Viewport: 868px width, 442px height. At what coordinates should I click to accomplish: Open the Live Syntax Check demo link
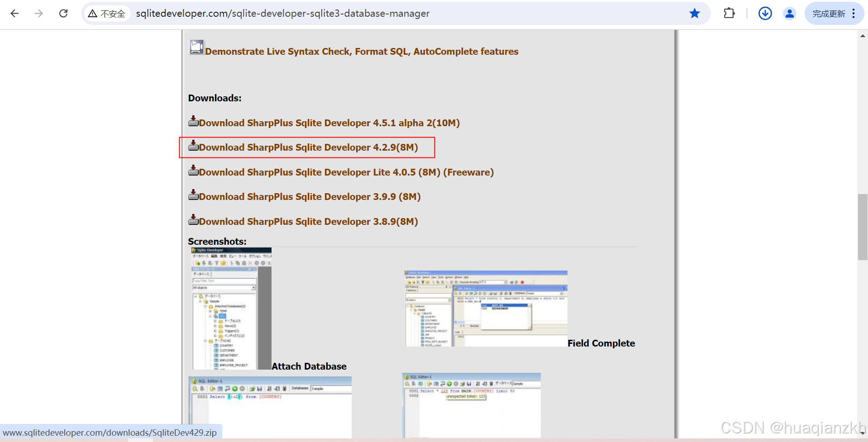362,52
